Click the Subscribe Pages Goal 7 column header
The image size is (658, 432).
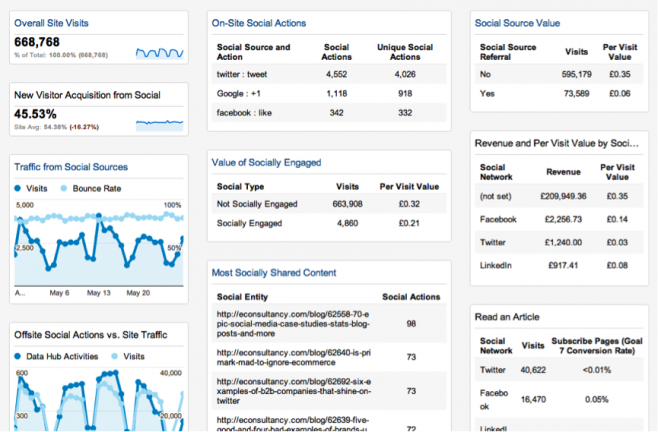coord(597,346)
